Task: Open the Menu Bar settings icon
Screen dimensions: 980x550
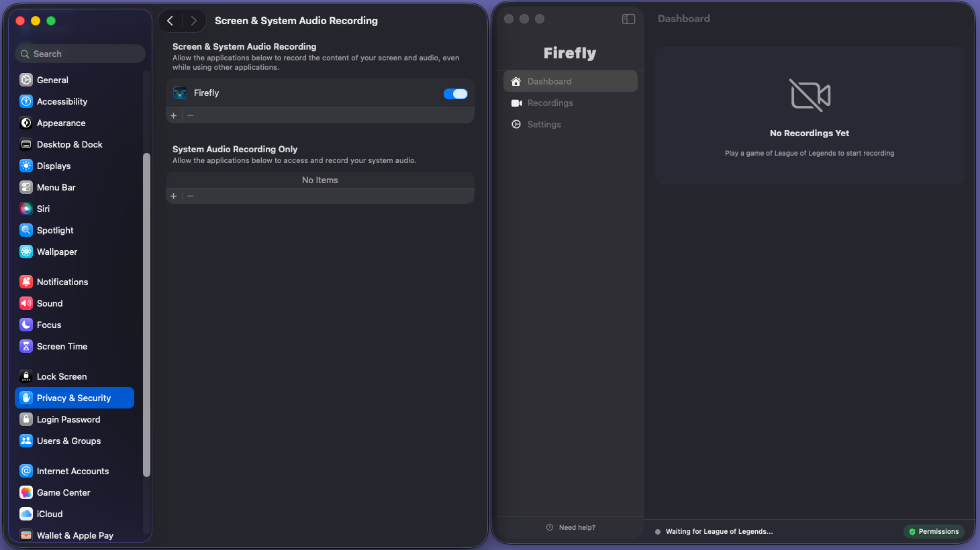Action: (26, 187)
